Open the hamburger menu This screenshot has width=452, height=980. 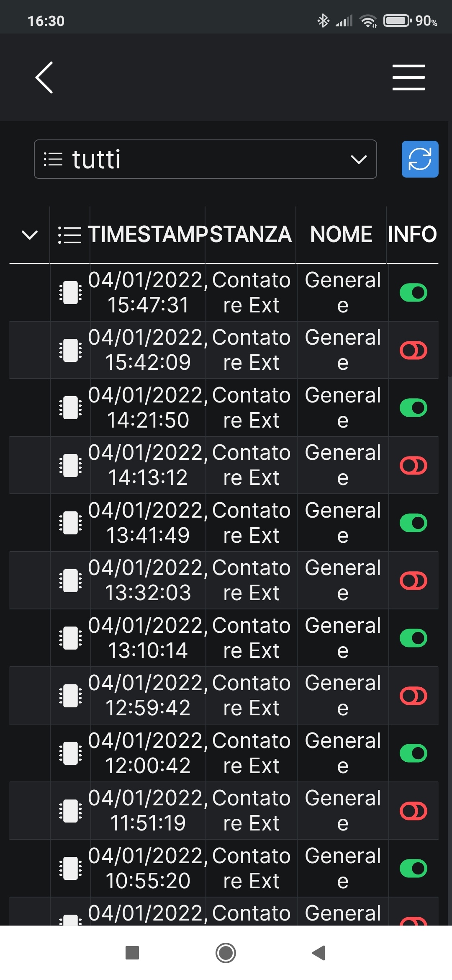tap(408, 77)
